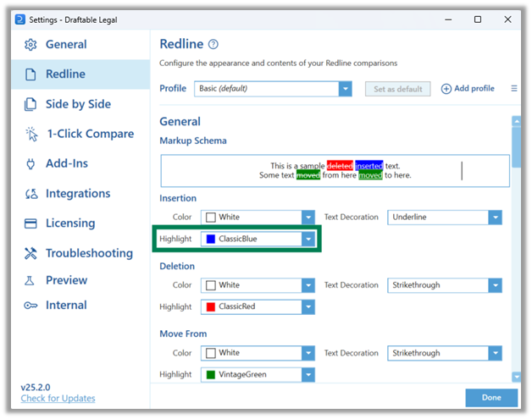Click the Licensing card icon
The height and width of the screenshot is (419, 532).
(x=30, y=223)
